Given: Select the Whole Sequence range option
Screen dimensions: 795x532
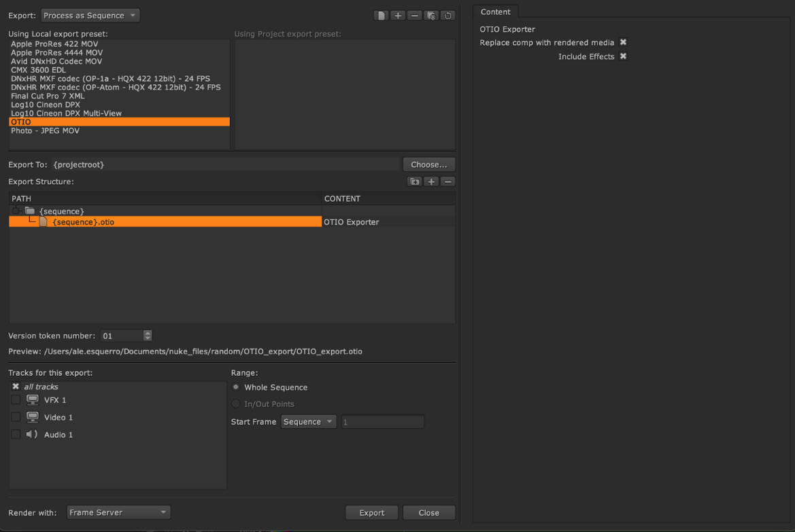Looking at the screenshot, I should 236,387.
